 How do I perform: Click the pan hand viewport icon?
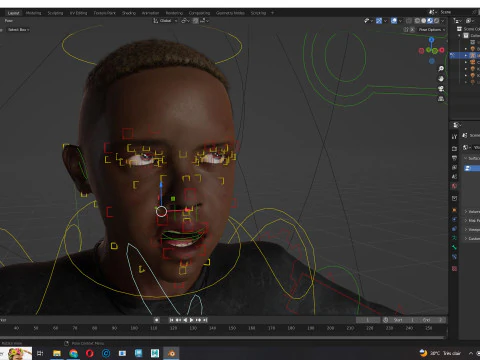click(441, 79)
